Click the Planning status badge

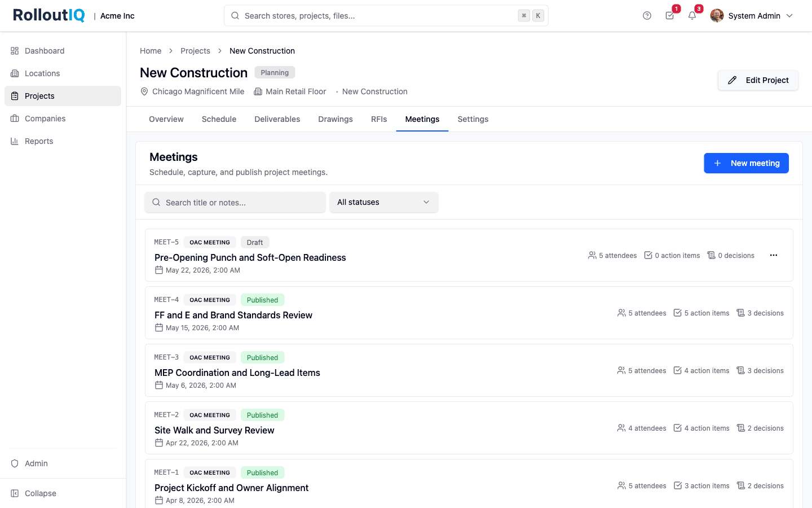tap(275, 72)
